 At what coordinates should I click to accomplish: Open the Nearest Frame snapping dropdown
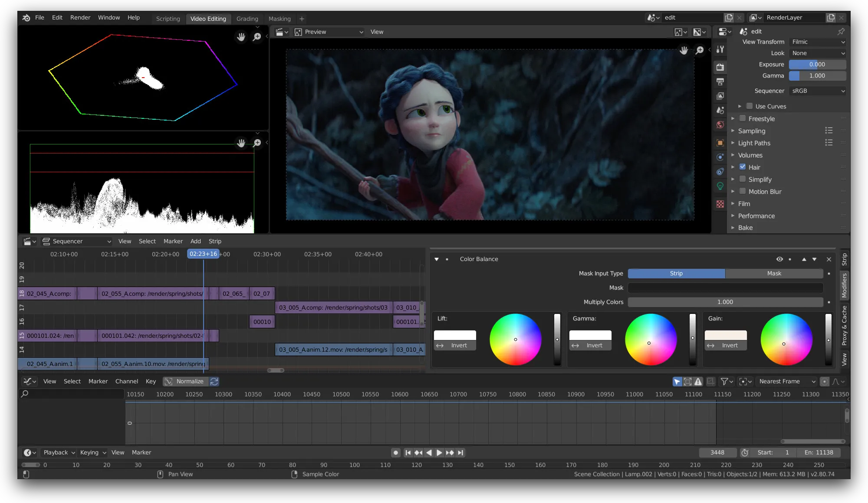(786, 382)
